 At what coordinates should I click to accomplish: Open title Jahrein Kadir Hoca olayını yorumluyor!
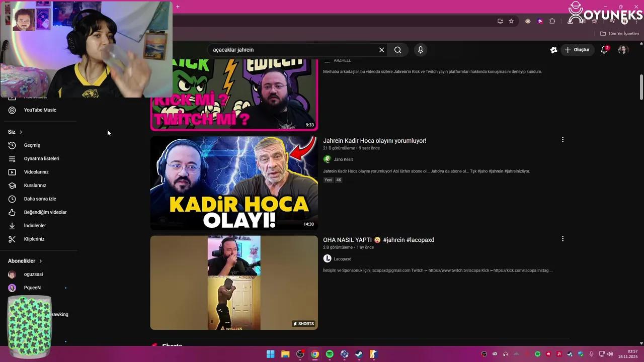pyautogui.click(x=374, y=141)
